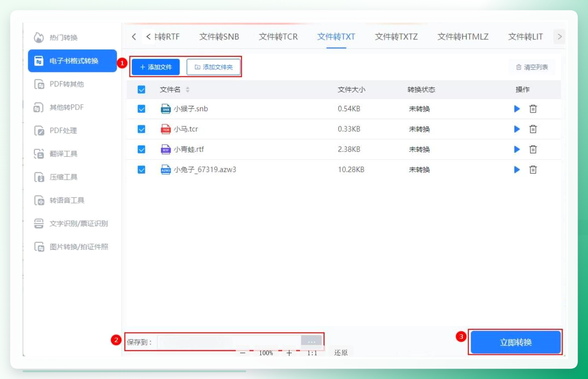Click the AZW3 file type icon

click(166, 170)
